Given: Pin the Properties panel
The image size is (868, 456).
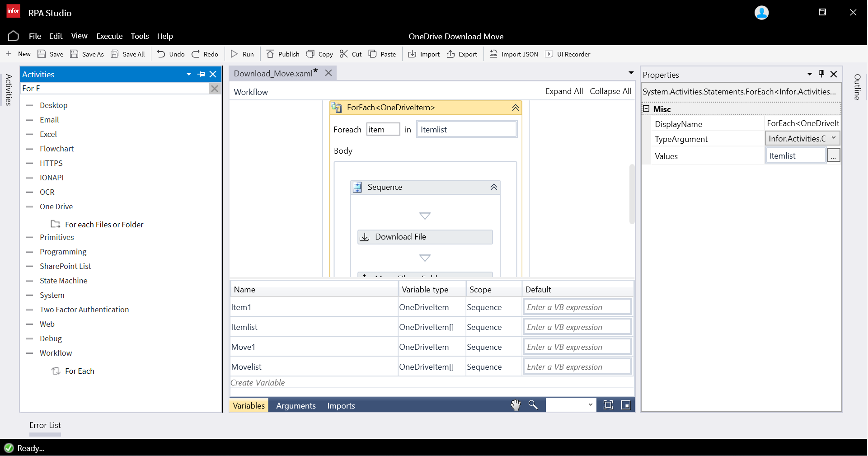Looking at the screenshot, I should [x=821, y=74].
